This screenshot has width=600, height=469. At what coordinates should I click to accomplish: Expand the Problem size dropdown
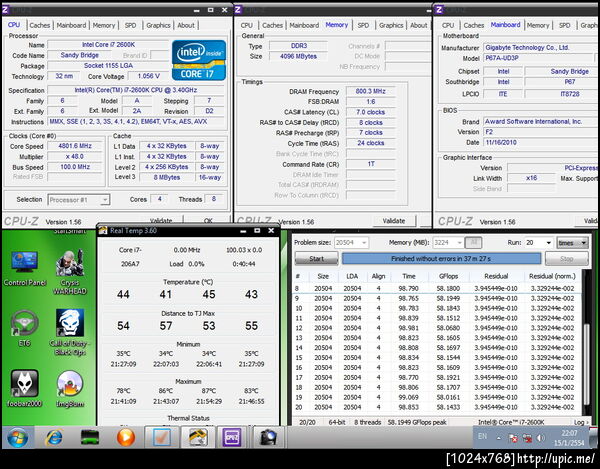click(364, 243)
